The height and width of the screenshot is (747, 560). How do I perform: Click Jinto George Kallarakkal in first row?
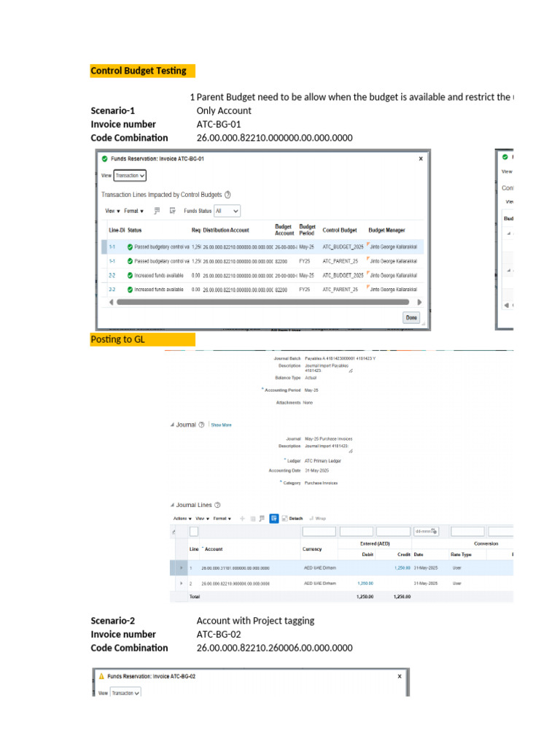393,247
